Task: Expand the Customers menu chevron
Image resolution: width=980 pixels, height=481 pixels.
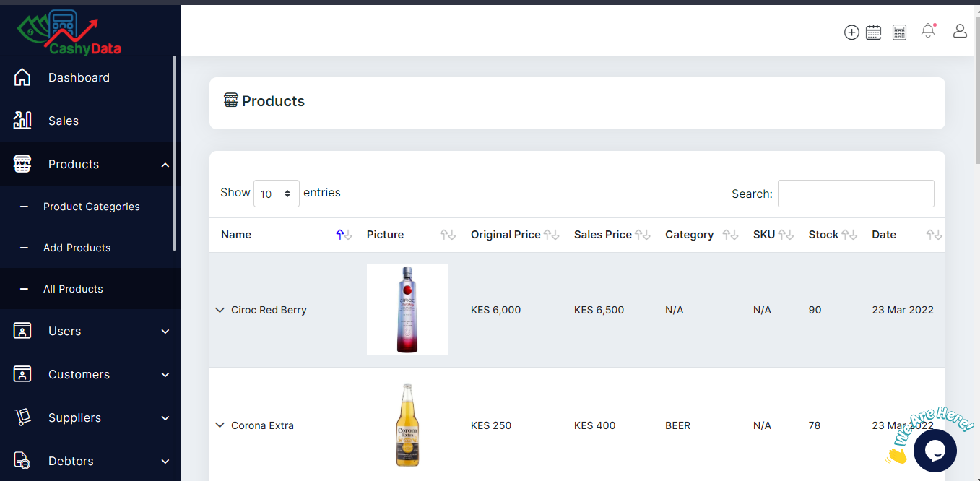Action: coord(165,375)
